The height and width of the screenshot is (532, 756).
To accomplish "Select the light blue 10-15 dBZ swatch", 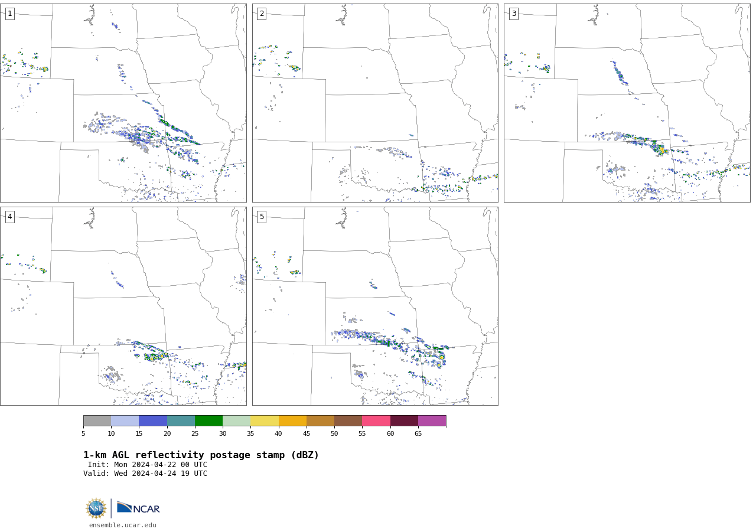I will (x=125, y=420).
